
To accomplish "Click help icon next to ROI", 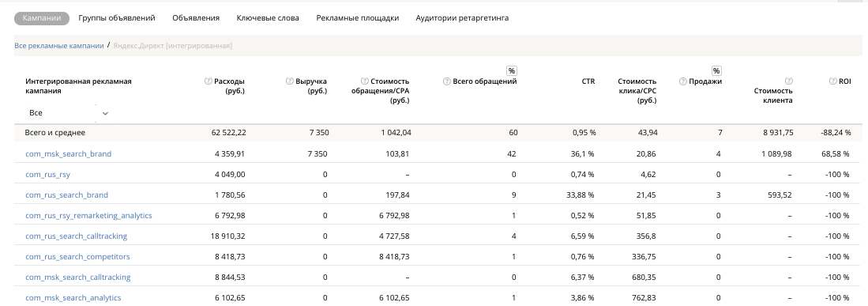I will (832, 81).
